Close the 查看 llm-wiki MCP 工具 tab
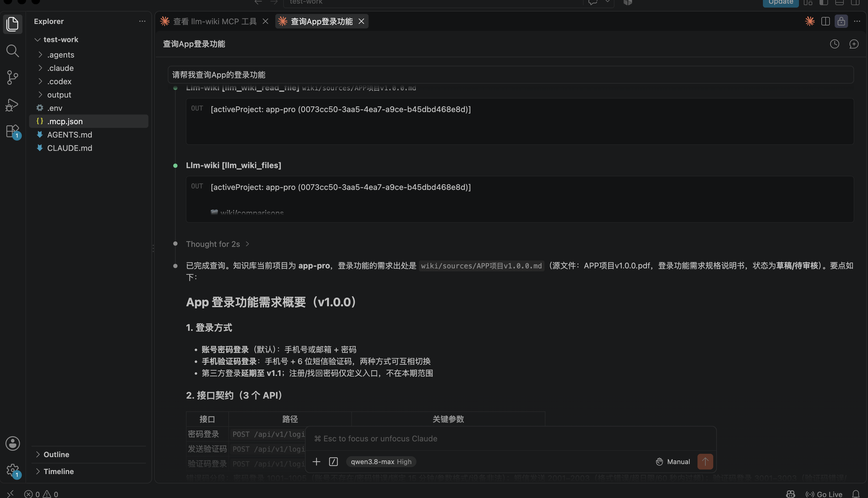Viewport: 868px width, 498px height. click(x=265, y=21)
